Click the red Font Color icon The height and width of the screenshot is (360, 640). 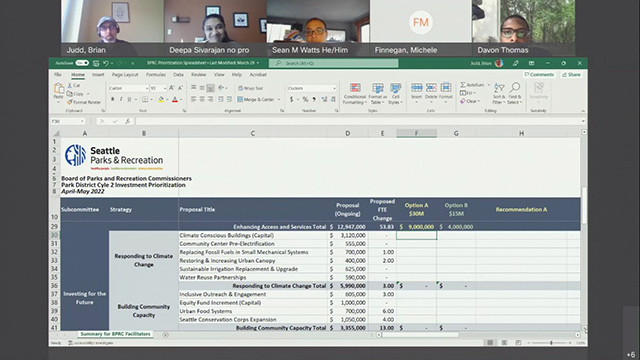[x=175, y=100]
